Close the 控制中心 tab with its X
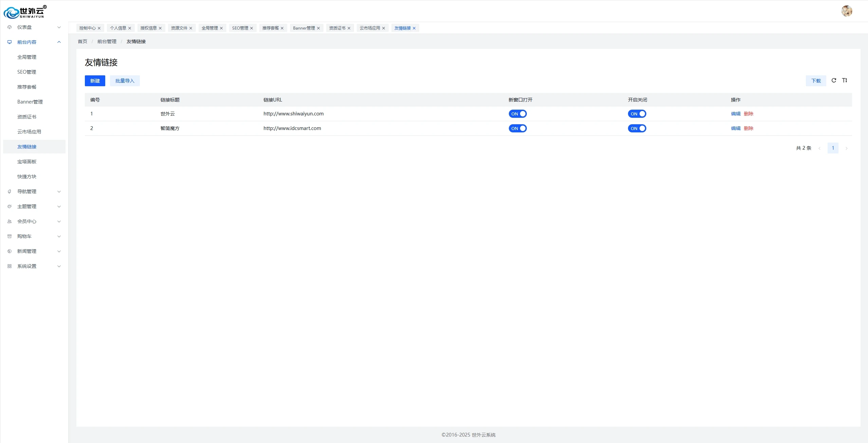Screen dimensions: 868x443 point(99,28)
